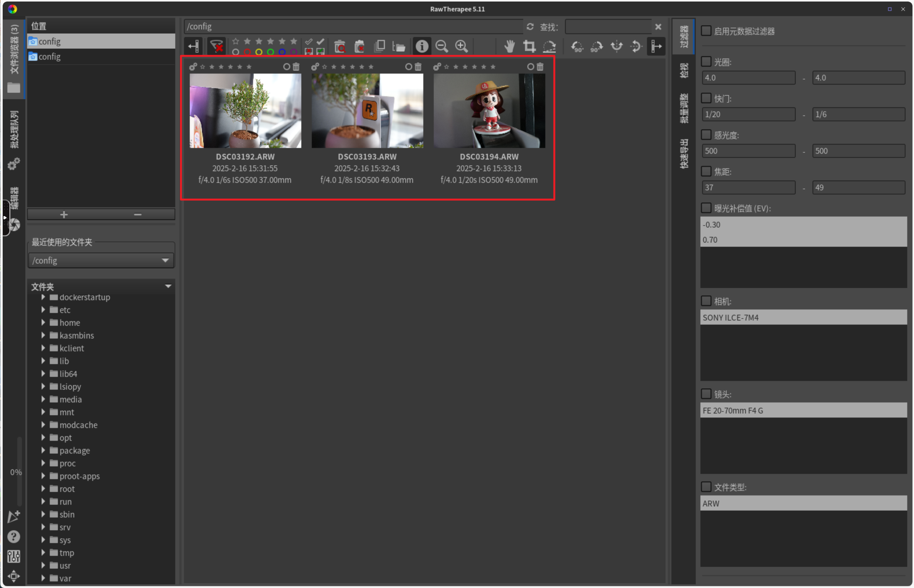914x588 pixels.
Task: Add current folder to places
Action: [x=64, y=214]
